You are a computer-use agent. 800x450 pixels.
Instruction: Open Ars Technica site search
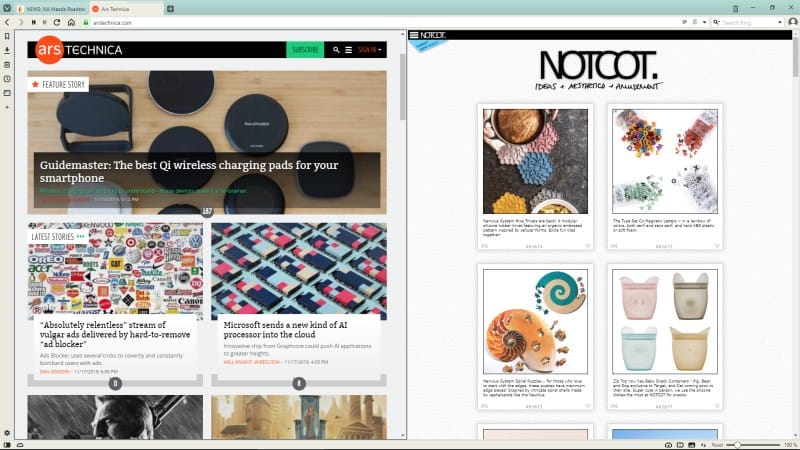[x=336, y=49]
